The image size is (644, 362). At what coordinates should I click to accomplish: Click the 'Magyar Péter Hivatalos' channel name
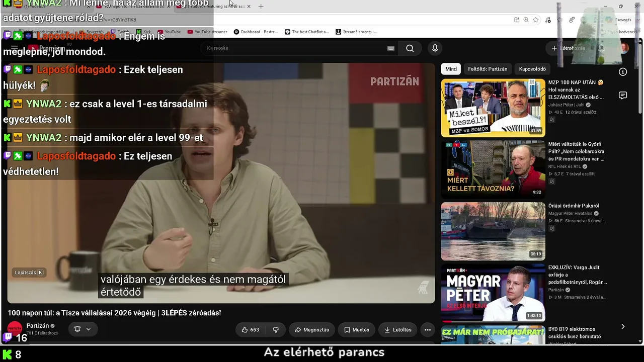pyautogui.click(x=571, y=213)
